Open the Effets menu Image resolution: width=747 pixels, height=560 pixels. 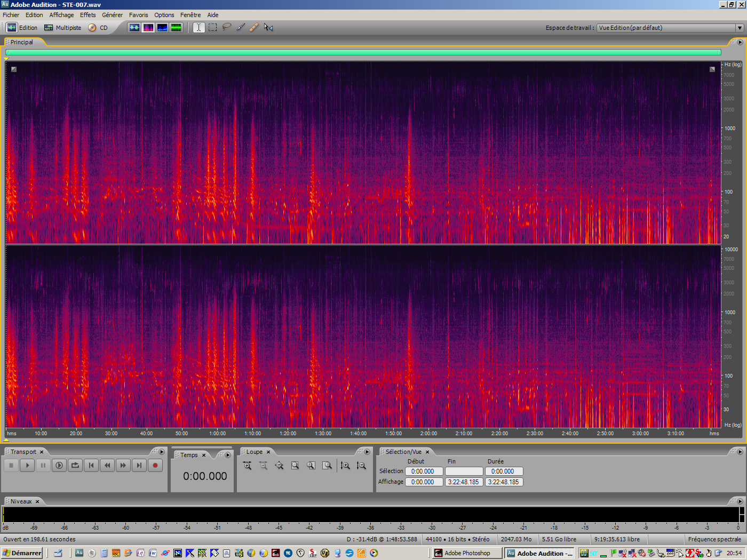tap(88, 14)
